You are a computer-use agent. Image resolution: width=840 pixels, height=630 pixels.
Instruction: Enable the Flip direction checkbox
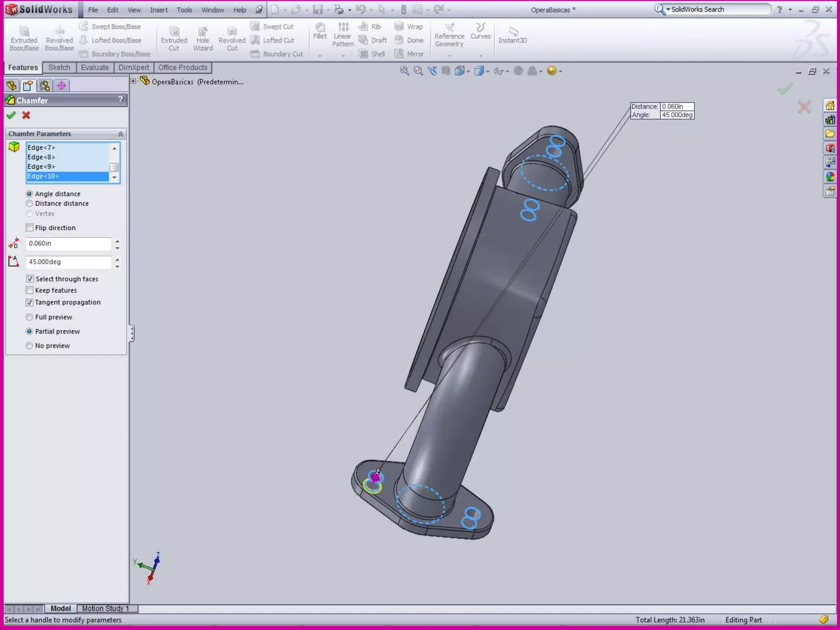[30, 228]
